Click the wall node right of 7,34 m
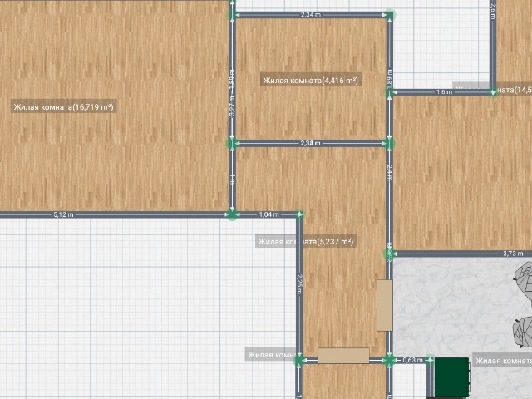The width and height of the screenshot is (532, 399). (x=390, y=15)
